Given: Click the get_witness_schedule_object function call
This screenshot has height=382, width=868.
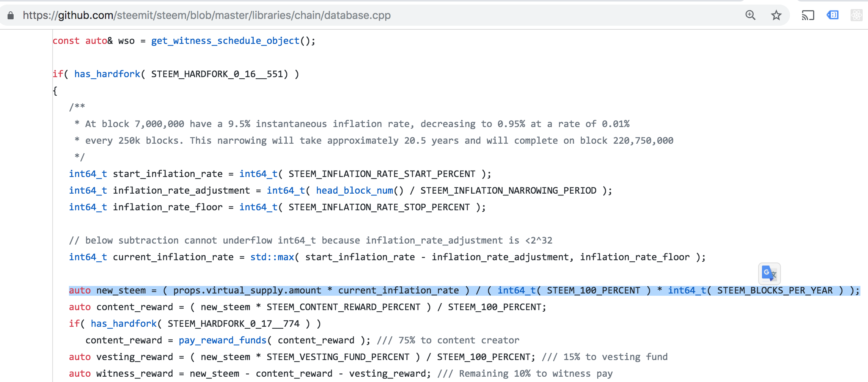Looking at the screenshot, I should click(225, 41).
